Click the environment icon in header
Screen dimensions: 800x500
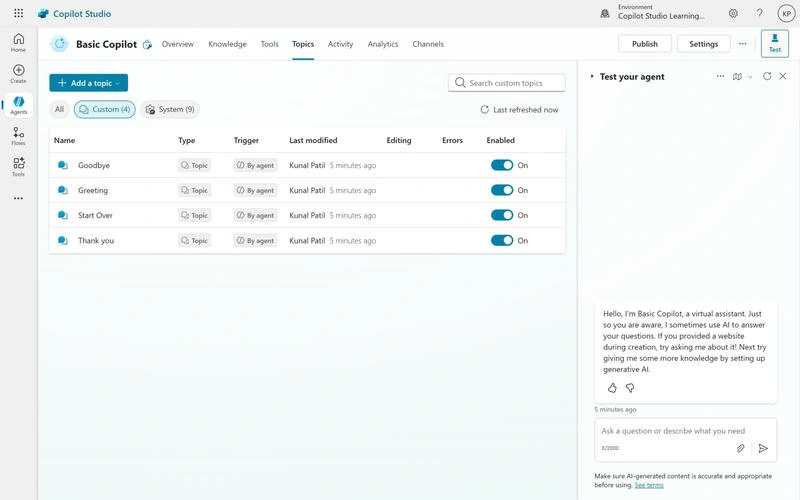click(605, 14)
